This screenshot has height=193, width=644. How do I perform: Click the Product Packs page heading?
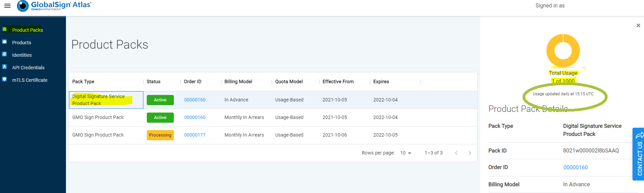[x=110, y=45]
